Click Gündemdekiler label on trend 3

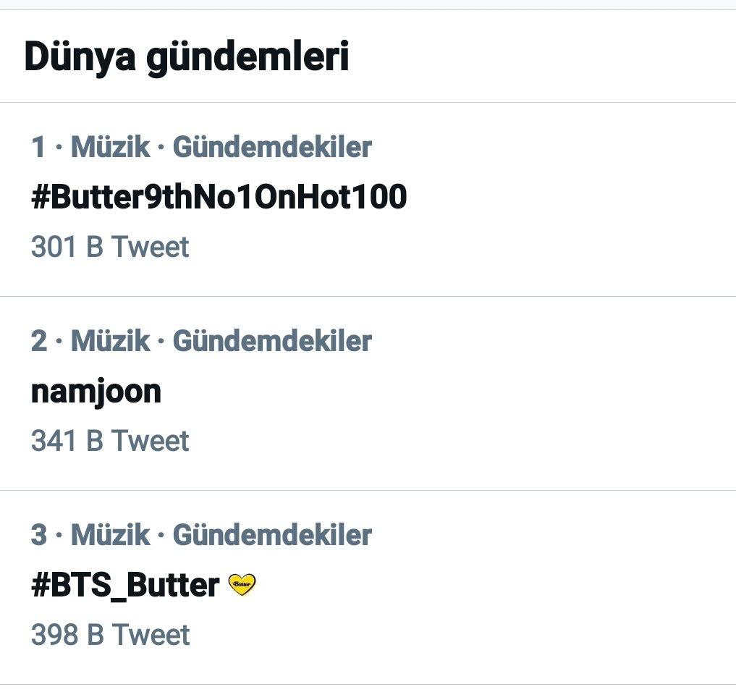pyautogui.click(x=272, y=535)
